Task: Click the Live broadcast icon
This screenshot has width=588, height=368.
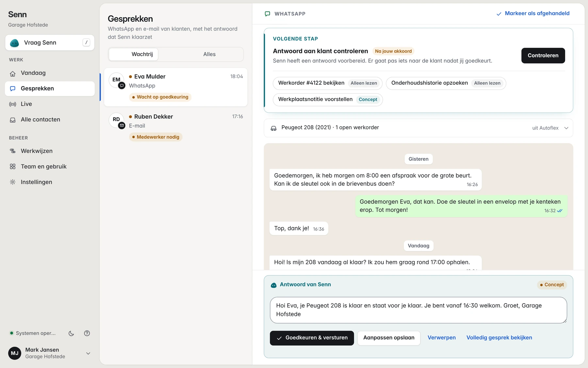Action: [x=13, y=104]
